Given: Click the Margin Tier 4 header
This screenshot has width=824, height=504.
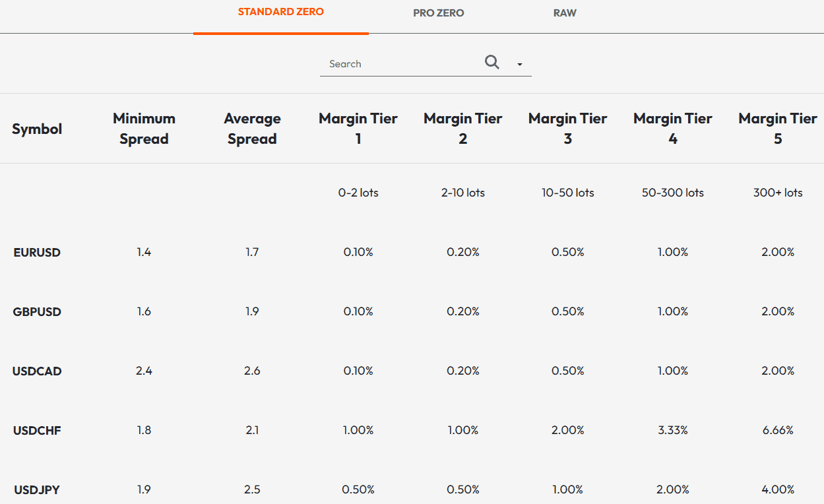Looking at the screenshot, I should click(x=672, y=129).
